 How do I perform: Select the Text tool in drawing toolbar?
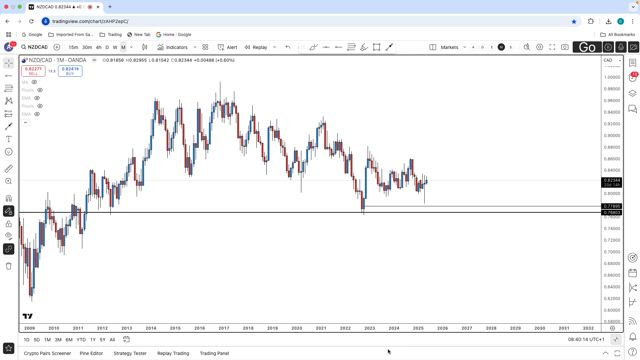coord(9,139)
